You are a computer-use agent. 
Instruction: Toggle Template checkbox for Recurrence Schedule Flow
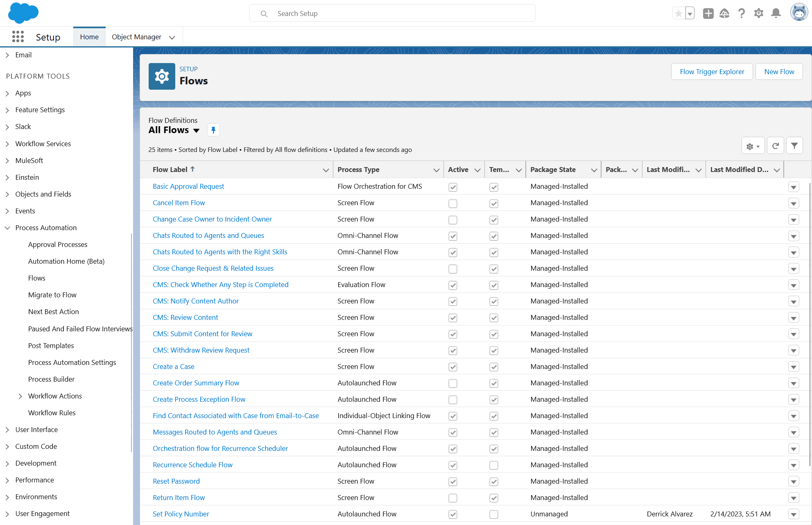pos(493,466)
